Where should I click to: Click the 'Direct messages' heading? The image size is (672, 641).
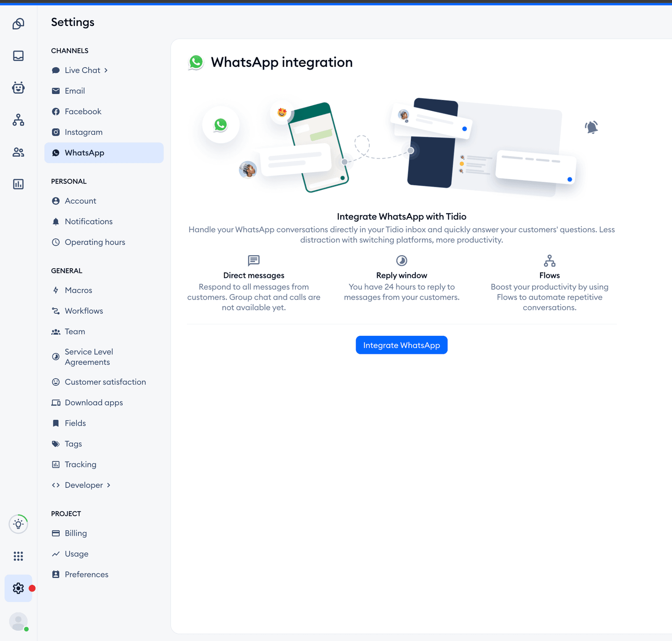[254, 275]
